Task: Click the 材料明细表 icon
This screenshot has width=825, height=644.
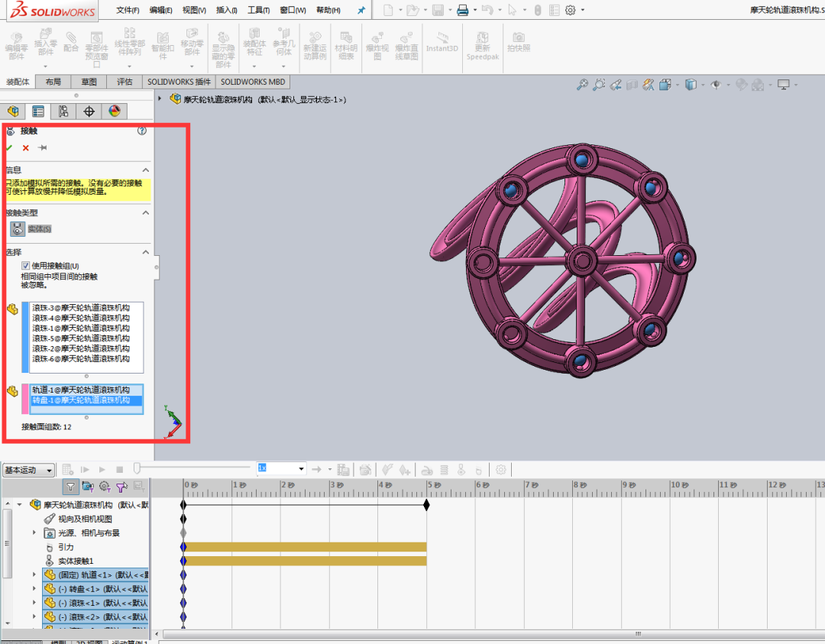Action: [x=346, y=46]
